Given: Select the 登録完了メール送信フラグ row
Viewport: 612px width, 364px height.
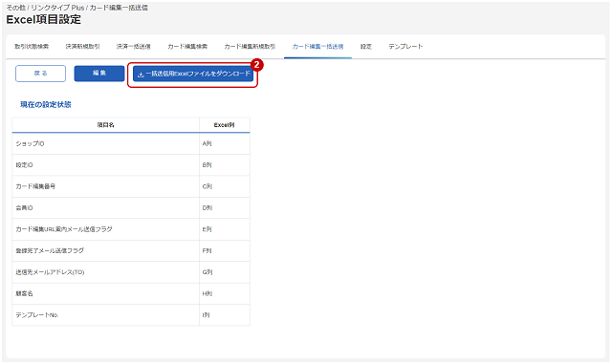Looking at the screenshot, I should tap(131, 251).
